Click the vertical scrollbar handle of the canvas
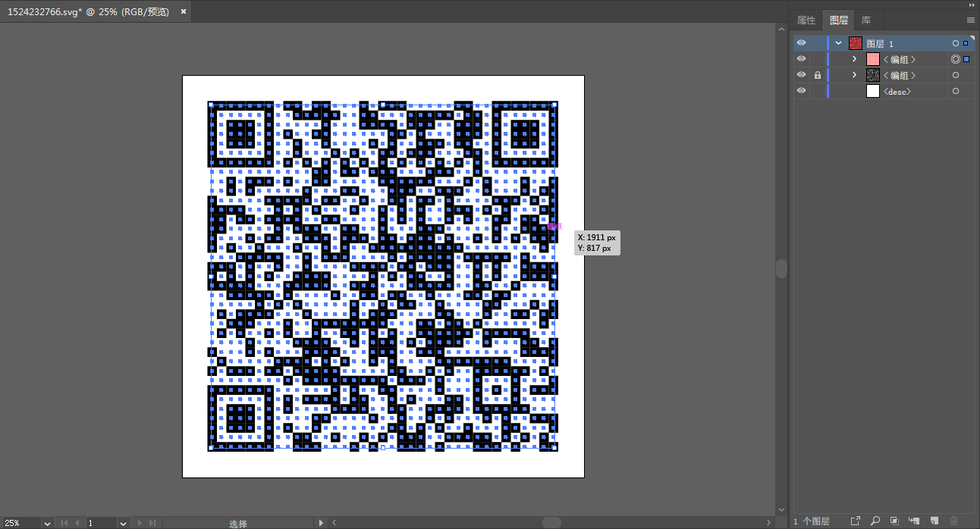Screen dimensions: 980x529 click(x=781, y=268)
